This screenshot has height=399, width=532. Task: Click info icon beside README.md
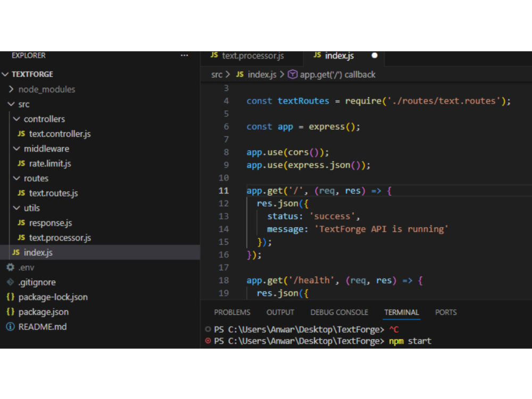pos(11,327)
